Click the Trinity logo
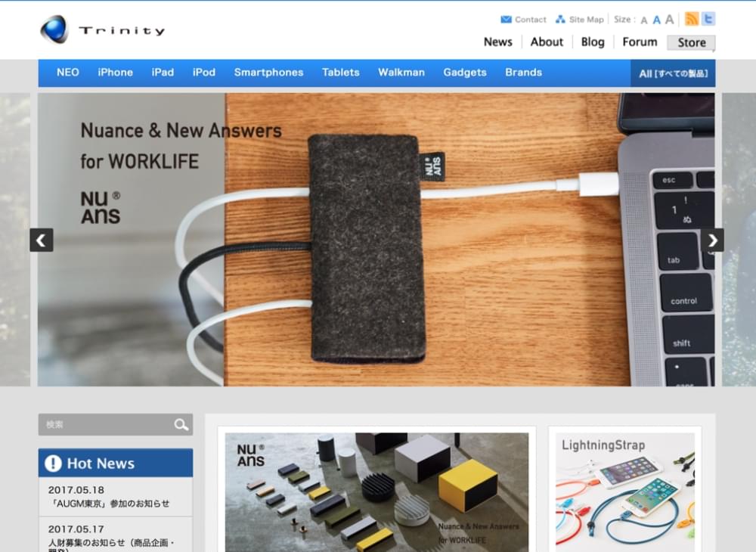Screen dimensions: 756x552 102,30
